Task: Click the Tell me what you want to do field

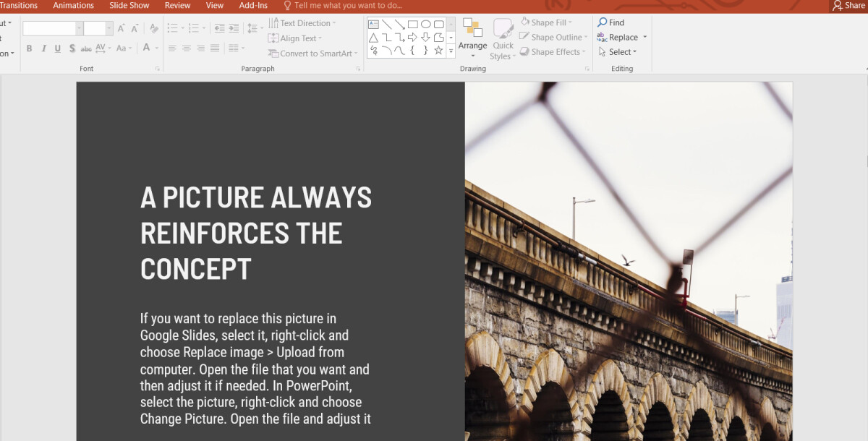Action: (x=346, y=5)
